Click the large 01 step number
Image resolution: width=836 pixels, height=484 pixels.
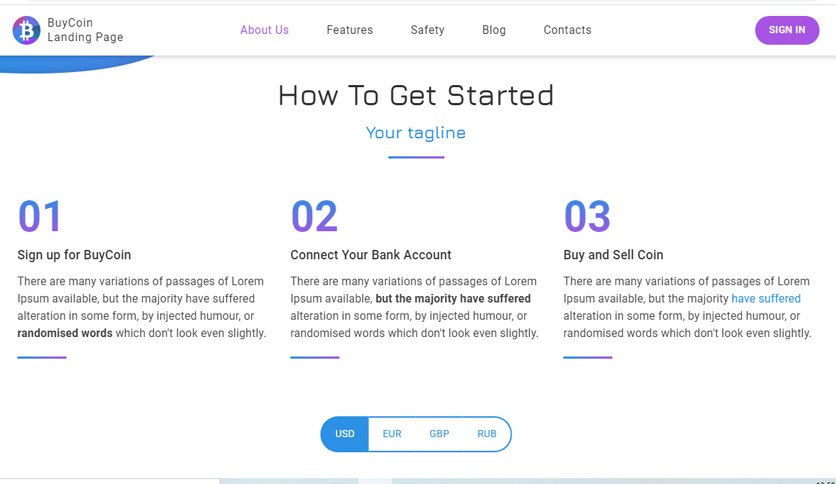[x=40, y=216]
